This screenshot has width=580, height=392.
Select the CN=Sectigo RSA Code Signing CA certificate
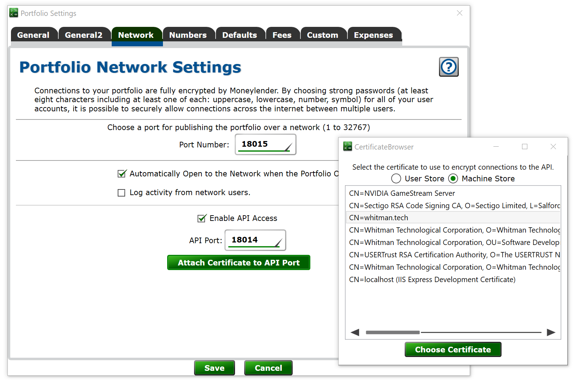pos(453,206)
